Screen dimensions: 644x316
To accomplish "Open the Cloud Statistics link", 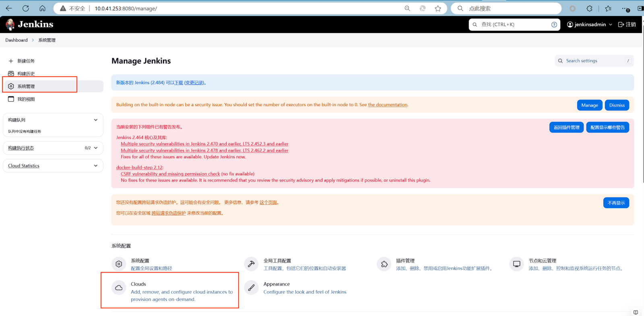I will coord(24,166).
